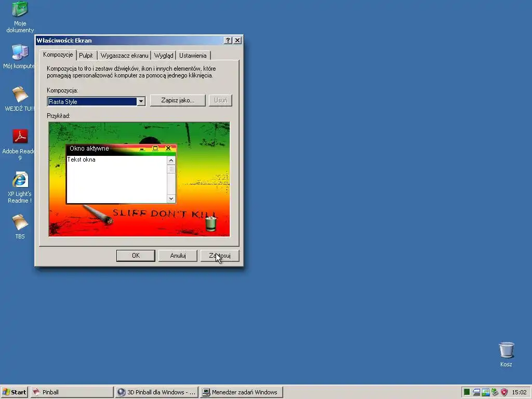Screen dimensions: 532x399
Task: Click the preview window's maximize icon
Action: click(155, 148)
